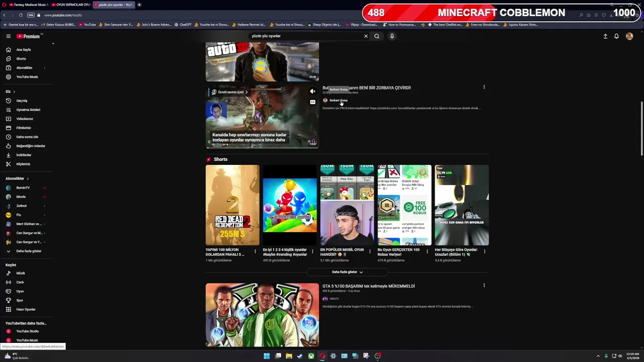Open YouTube Music sidebar entry near top
This screenshot has width=644, height=362.
coord(27,77)
